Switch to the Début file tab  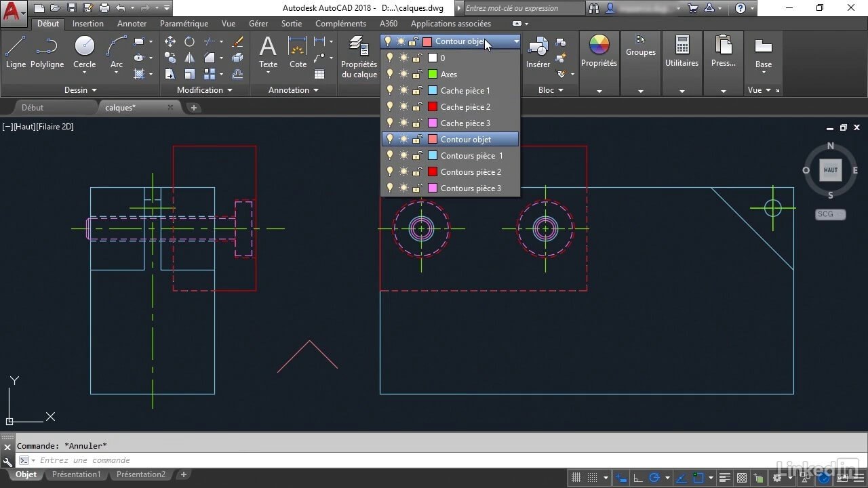[33, 108]
